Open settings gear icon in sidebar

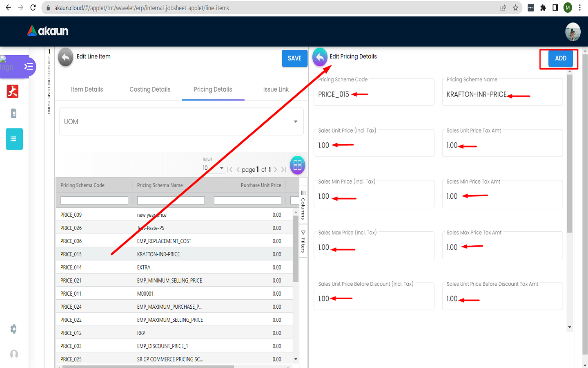pos(13,329)
